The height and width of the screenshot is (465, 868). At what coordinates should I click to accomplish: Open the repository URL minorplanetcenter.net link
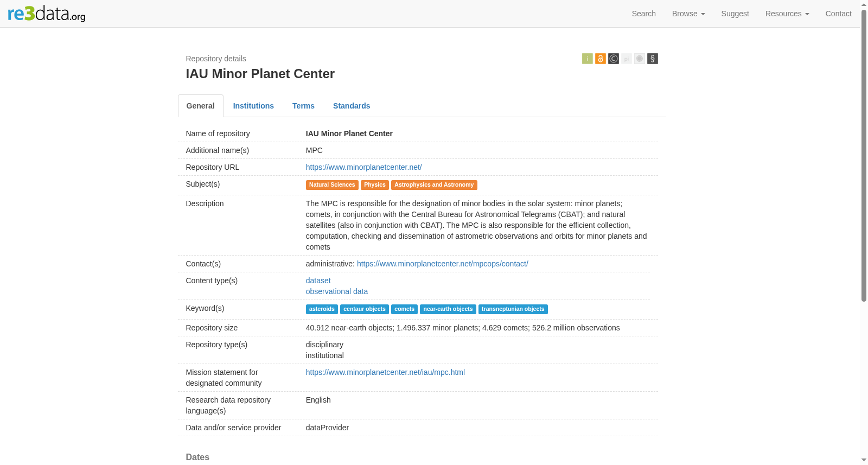pyautogui.click(x=363, y=167)
